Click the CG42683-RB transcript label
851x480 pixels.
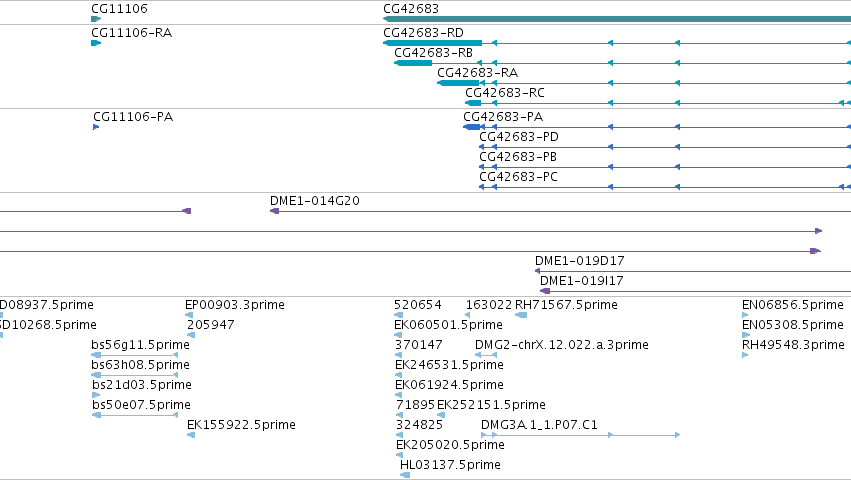tap(434, 53)
